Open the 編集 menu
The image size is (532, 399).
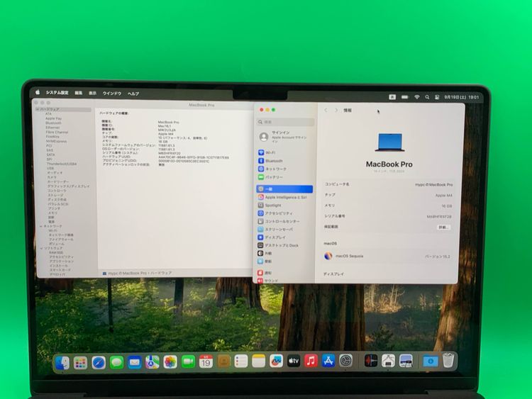pos(78,93)
